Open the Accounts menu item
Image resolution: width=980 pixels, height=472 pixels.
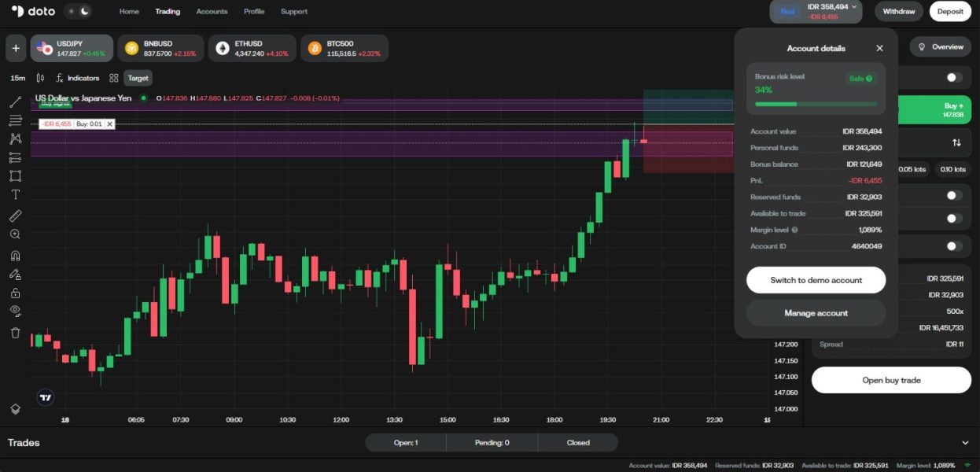click(212, 12)
